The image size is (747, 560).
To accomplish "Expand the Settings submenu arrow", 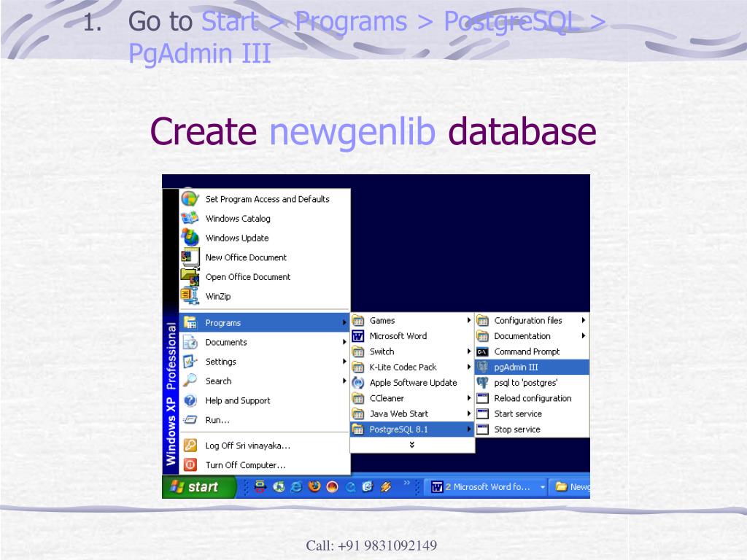I will click(x=344, y=362).
